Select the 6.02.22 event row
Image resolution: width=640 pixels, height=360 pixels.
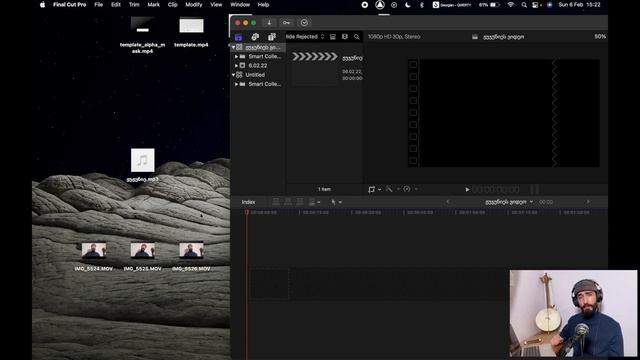[258, 65]
